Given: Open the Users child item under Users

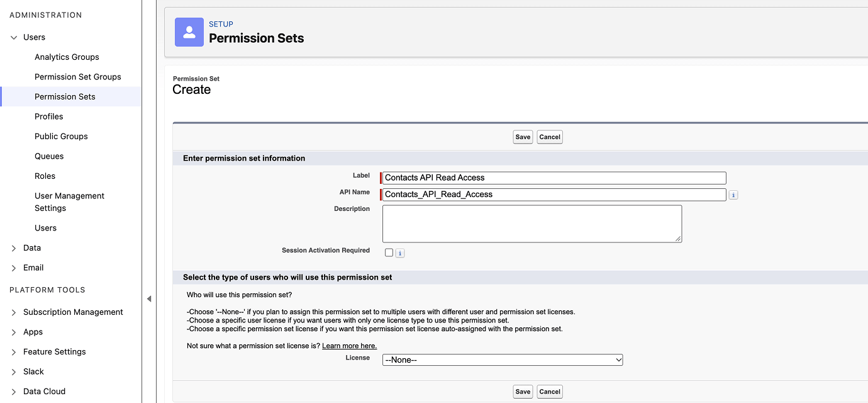Looking at the screenshot, I should click(x=45, y=228).
